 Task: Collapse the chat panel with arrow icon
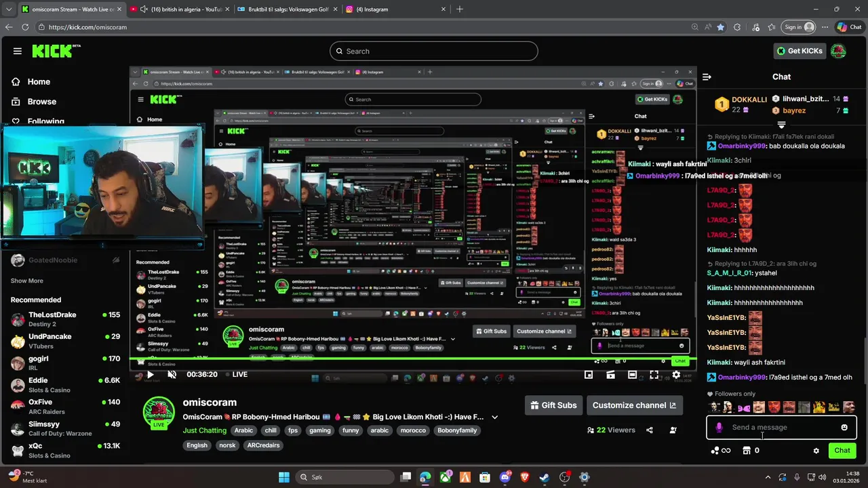click(x=707, y=77)
